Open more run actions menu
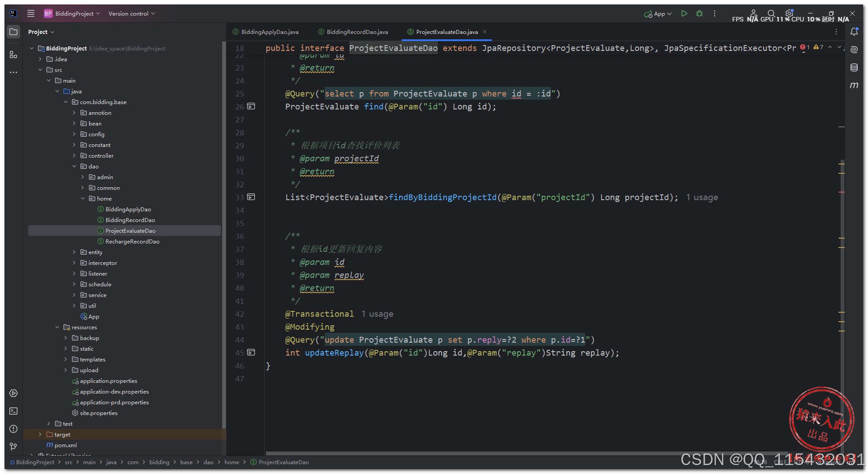The image size is (868, 474). 715,13
